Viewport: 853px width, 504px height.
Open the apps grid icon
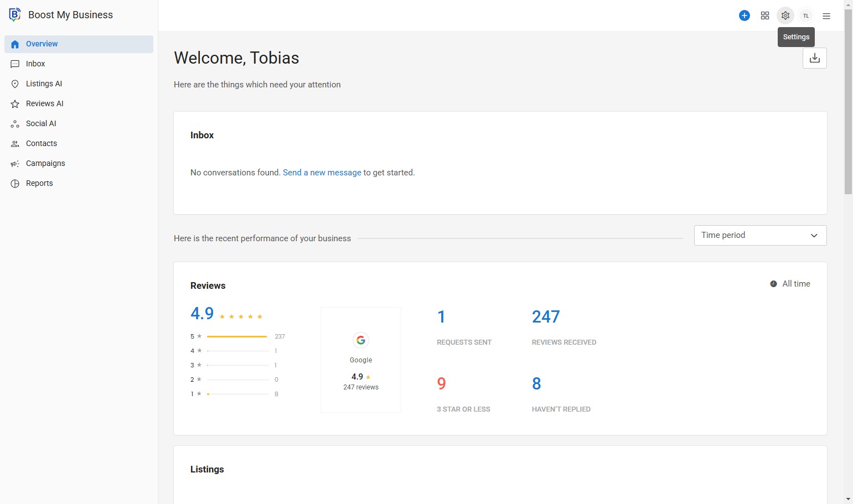pyautogui.click(x=765, y=15)
